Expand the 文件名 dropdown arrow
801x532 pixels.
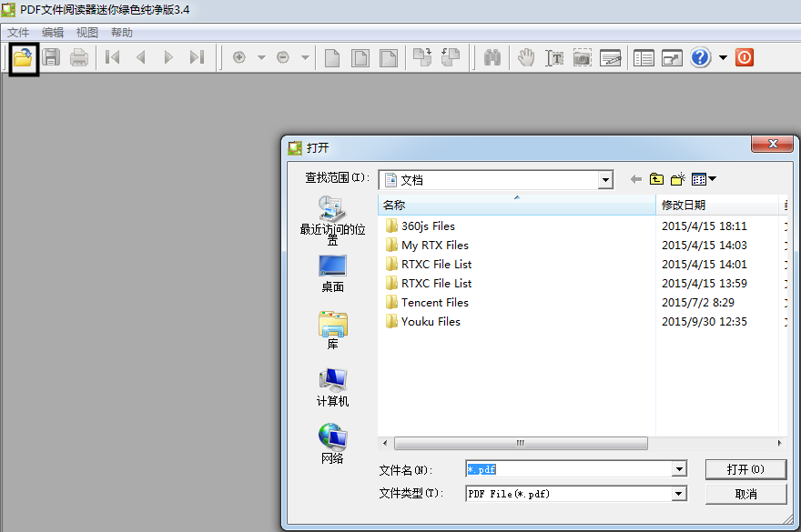coord(679,469)
